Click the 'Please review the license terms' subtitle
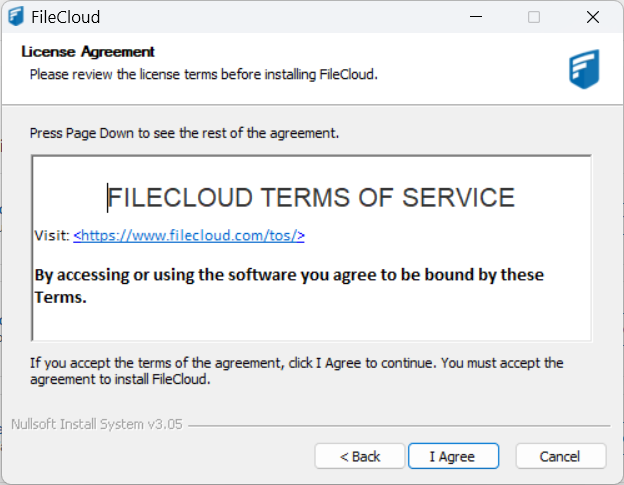Image resolution: width=624 pixels, height=485 pixels. click(203, 74)
